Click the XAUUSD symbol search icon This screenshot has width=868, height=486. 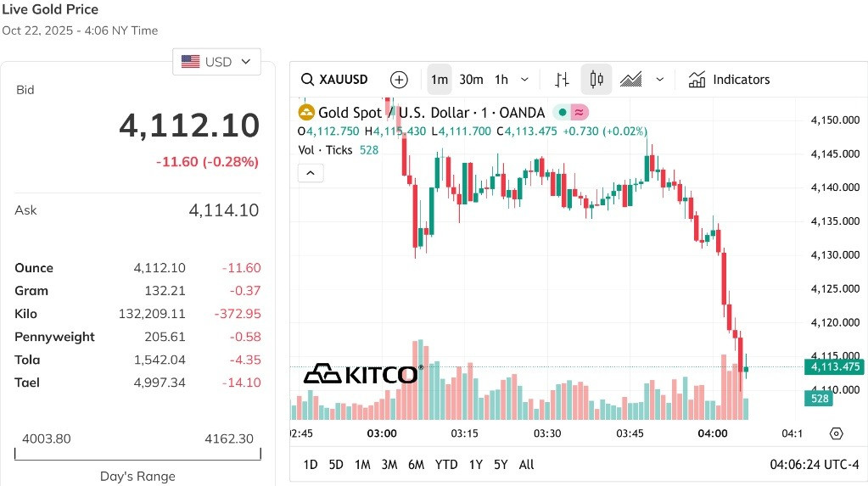(307, 80)
